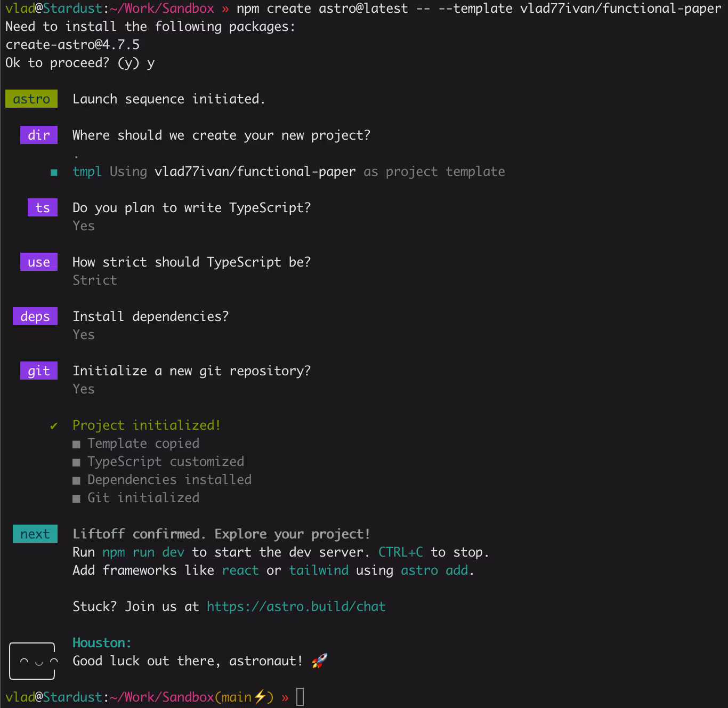Screen dimensions: 728x708
Task: Click 'Stuck? Join us at' text
Action: [135, 607]
